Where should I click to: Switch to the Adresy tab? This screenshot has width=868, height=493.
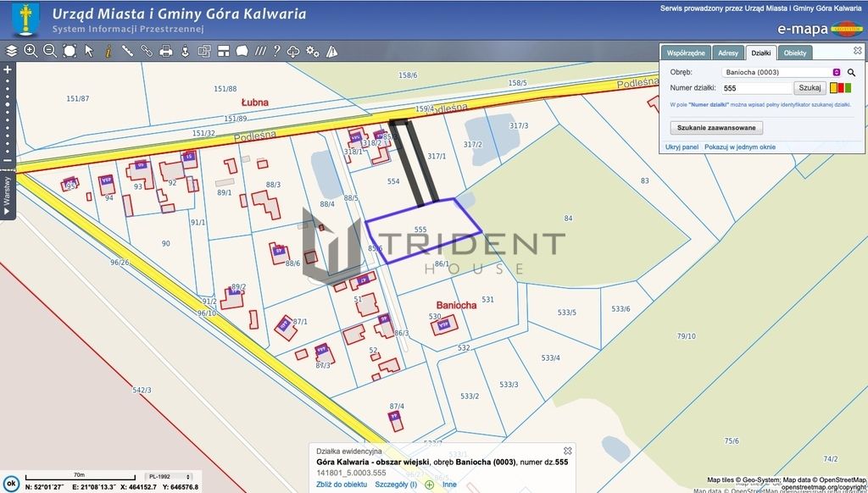tap(728, 53)
